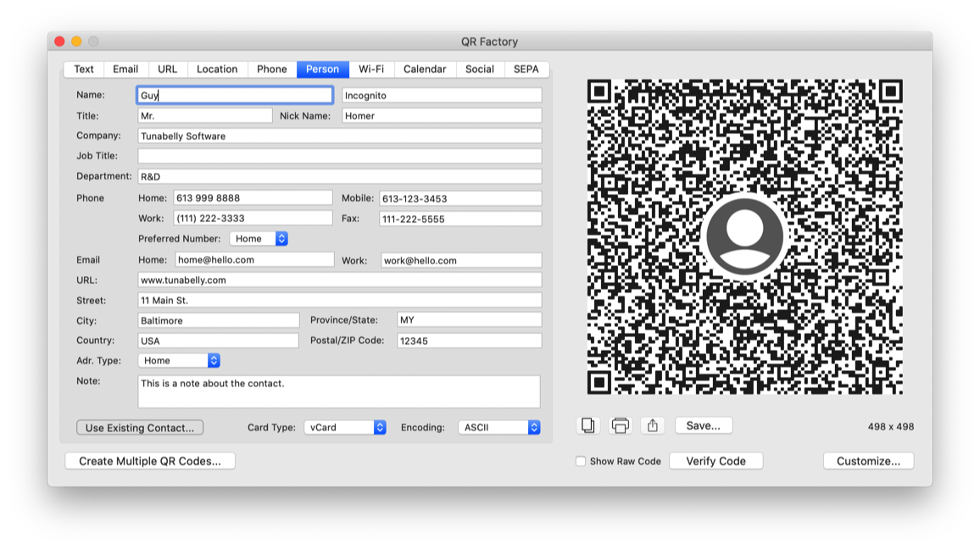
Task: Click the print QR code icon
Action: click(621, 425)
